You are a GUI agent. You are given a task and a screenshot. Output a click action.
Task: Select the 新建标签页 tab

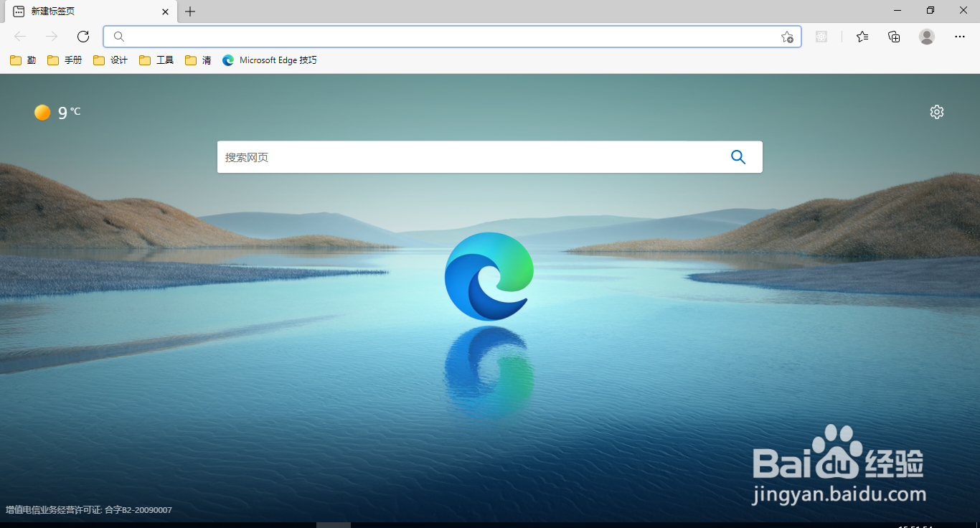[91, 11]
